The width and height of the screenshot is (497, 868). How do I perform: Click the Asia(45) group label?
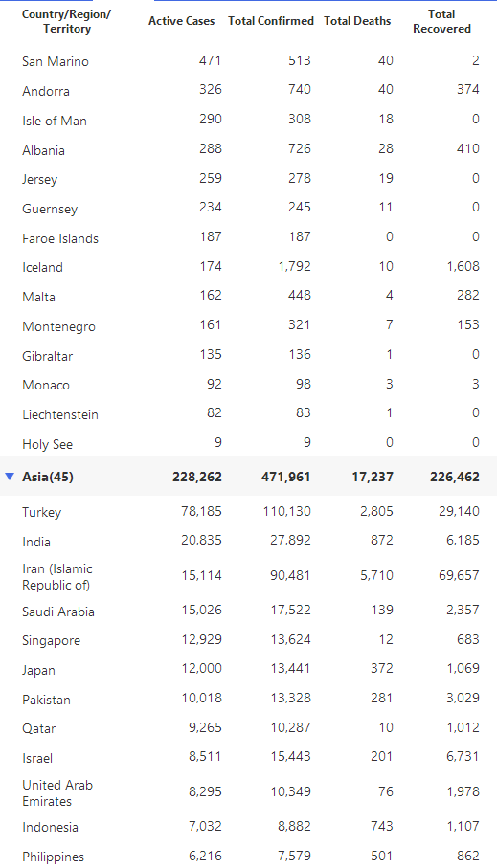tap(48, 477)
